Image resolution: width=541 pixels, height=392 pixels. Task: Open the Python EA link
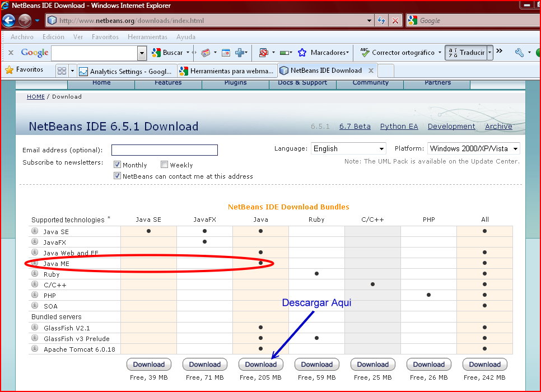399,127
